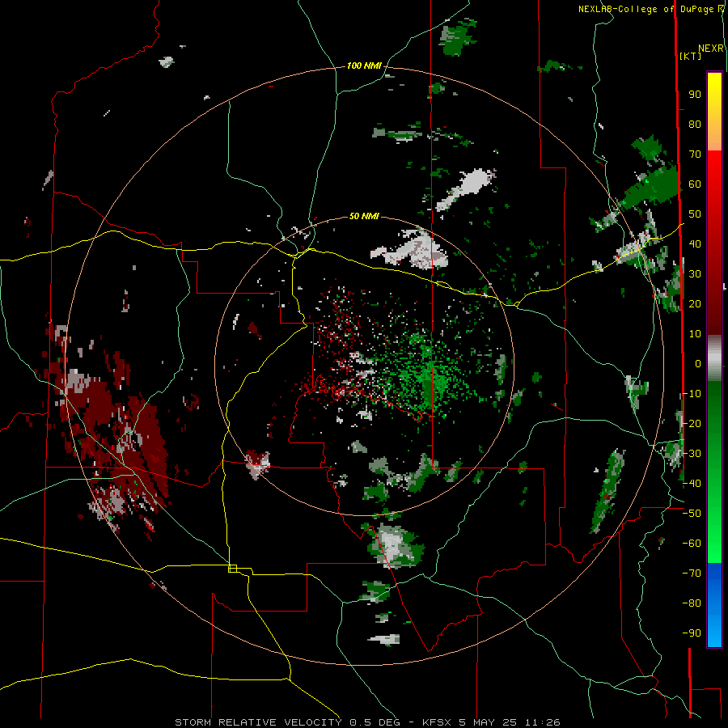Click the 50 NMI range ring label
728x728 pixels.
coord(364,216)
